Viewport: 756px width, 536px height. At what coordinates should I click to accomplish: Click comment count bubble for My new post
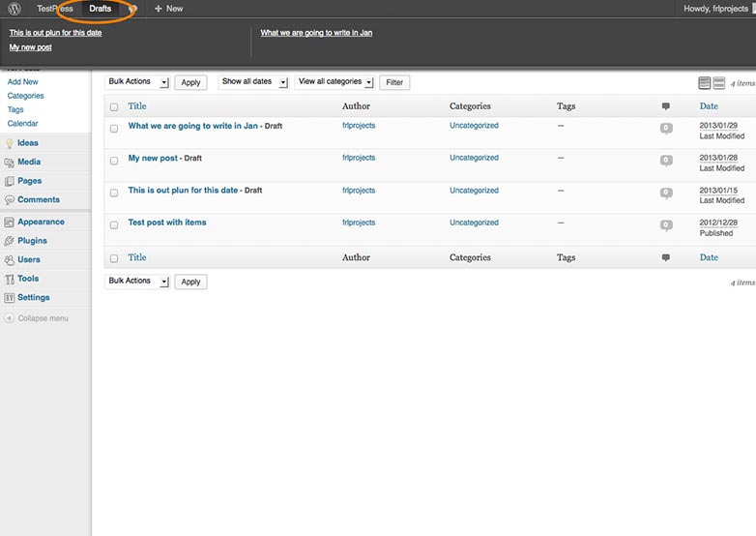(666, 161)
